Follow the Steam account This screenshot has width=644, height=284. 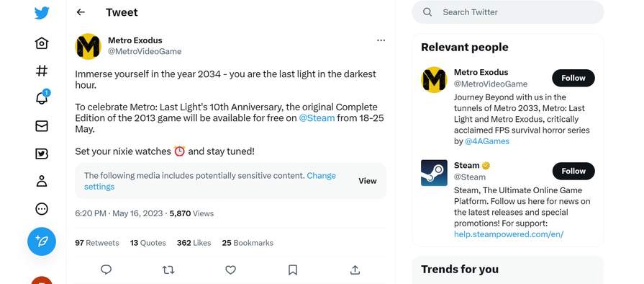[x=573, y=171]
